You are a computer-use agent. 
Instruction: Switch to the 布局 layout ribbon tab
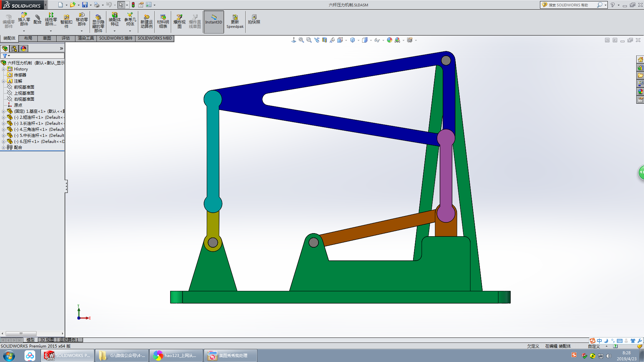(28, 38)
